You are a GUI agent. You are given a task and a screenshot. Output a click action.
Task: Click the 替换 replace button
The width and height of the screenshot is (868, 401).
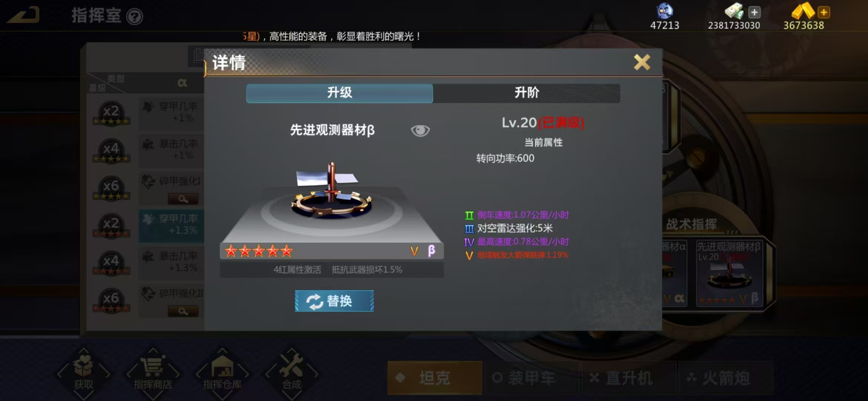click(x=334, y=301)
